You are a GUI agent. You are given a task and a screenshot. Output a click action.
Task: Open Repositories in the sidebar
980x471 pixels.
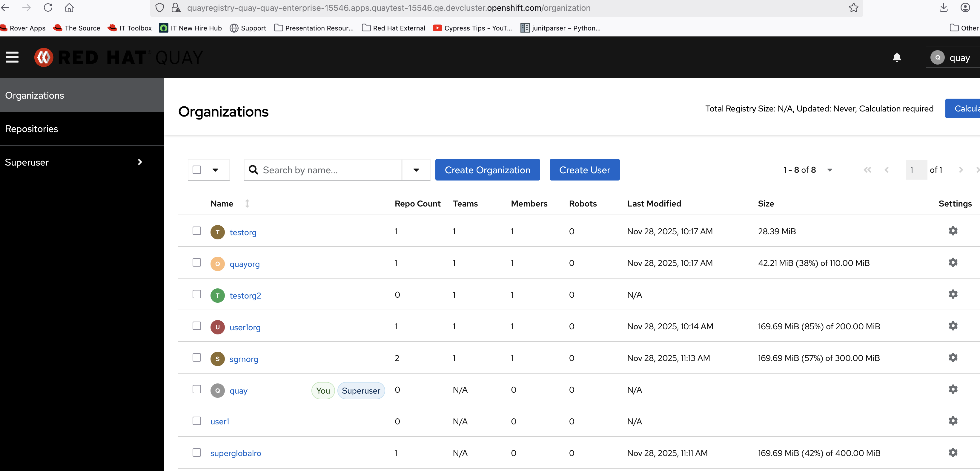coord(32,129)
